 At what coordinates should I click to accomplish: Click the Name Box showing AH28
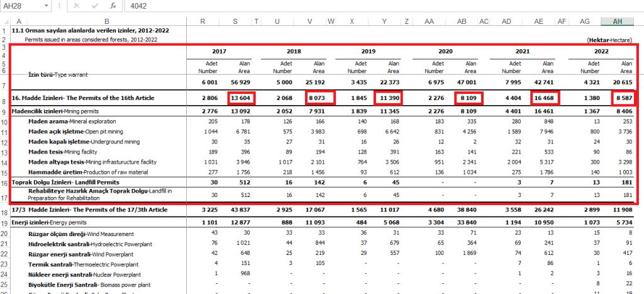22,6
